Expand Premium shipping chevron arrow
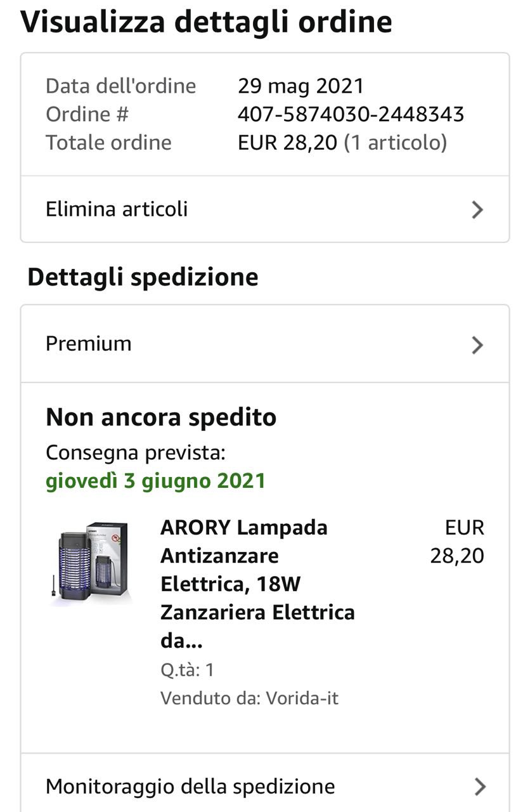This screenshot has width=530, height=812. [478, 345]
